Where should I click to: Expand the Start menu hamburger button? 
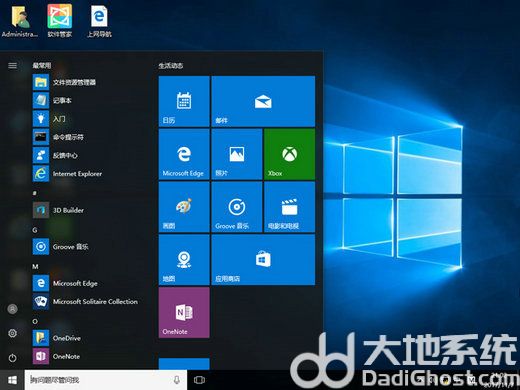[x=12, y=65]
